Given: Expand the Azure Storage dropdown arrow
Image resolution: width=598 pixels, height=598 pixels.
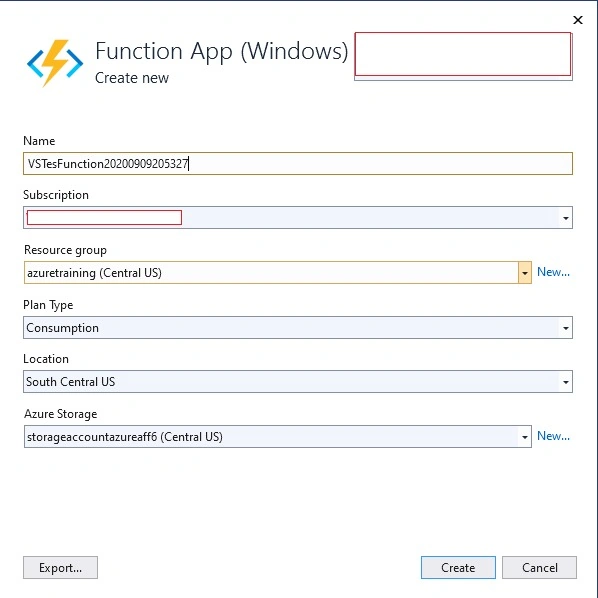Looking at the screenshot, I should coord(525,437).
